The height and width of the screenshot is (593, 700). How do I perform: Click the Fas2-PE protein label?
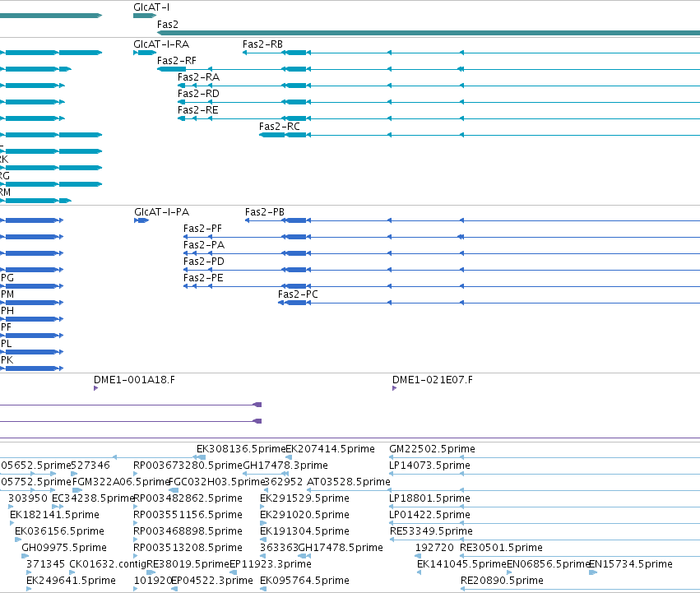tap(203, 278)
